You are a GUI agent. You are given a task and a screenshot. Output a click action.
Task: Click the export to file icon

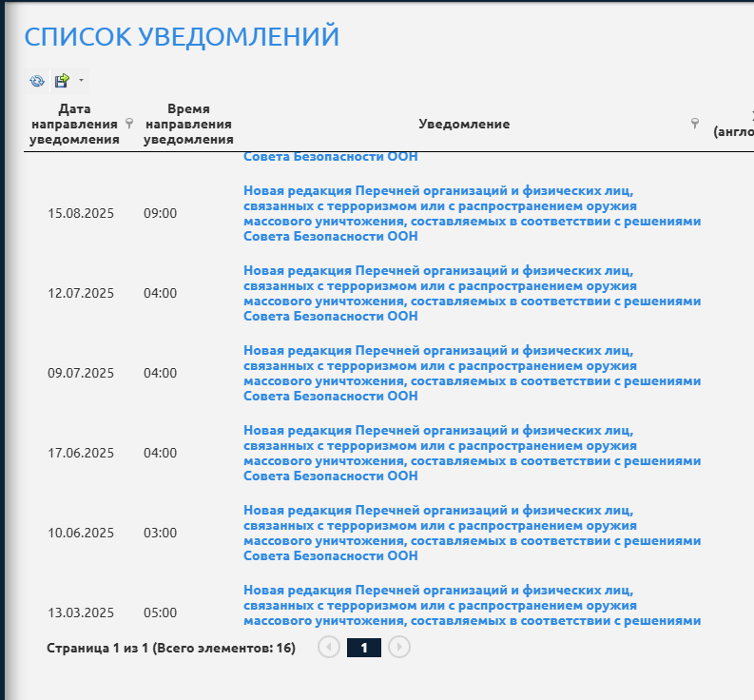pos(62,81)
